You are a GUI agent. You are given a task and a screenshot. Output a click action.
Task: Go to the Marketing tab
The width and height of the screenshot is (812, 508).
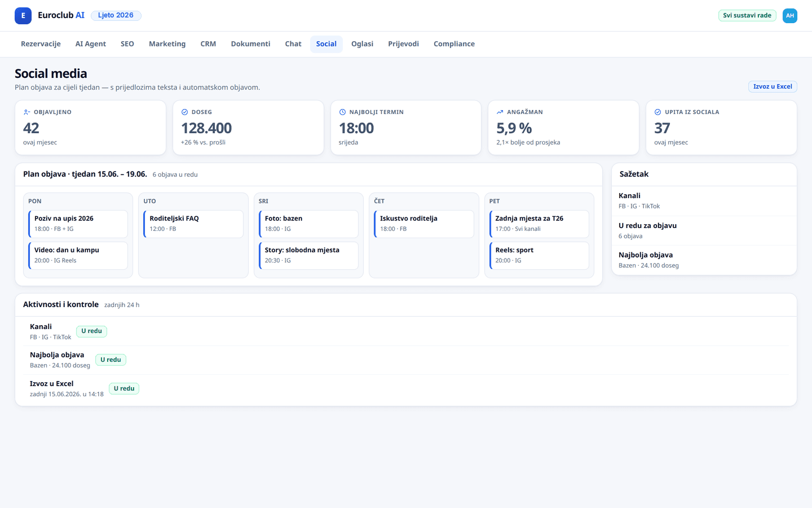167,44
